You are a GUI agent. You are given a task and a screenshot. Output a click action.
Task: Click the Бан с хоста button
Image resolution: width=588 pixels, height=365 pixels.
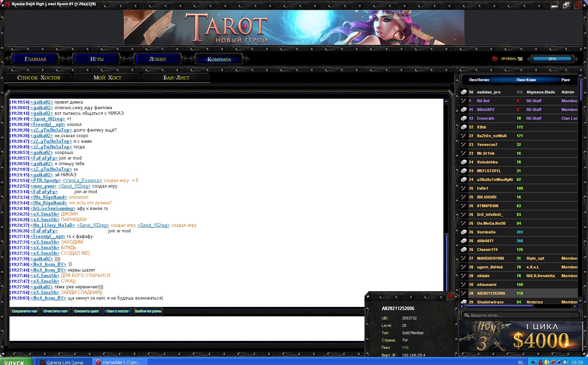point(117,311)
